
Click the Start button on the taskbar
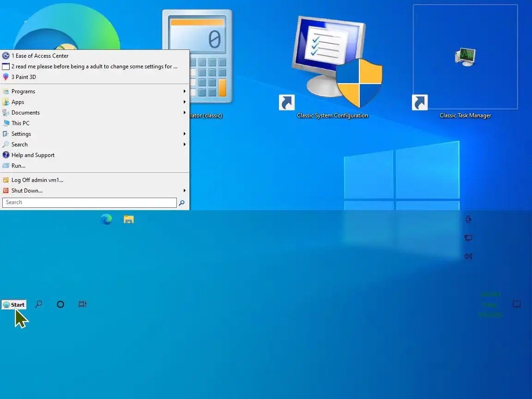coord(13,304)
